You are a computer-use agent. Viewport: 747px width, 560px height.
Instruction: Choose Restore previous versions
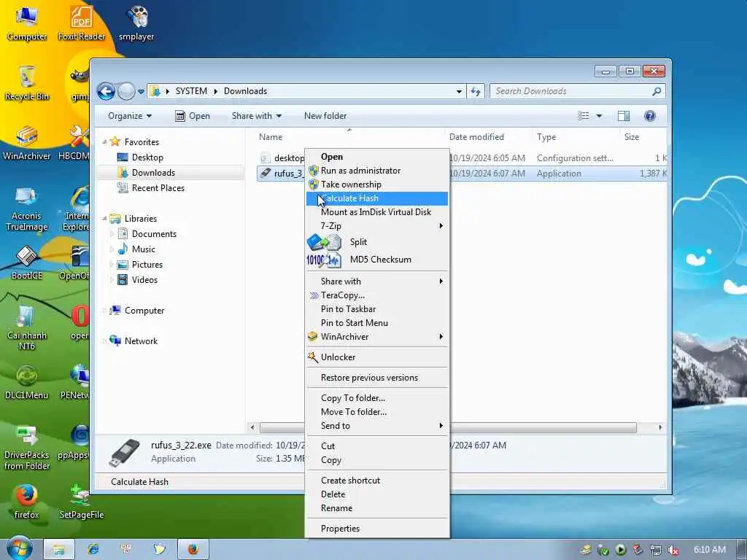[377, 378]
